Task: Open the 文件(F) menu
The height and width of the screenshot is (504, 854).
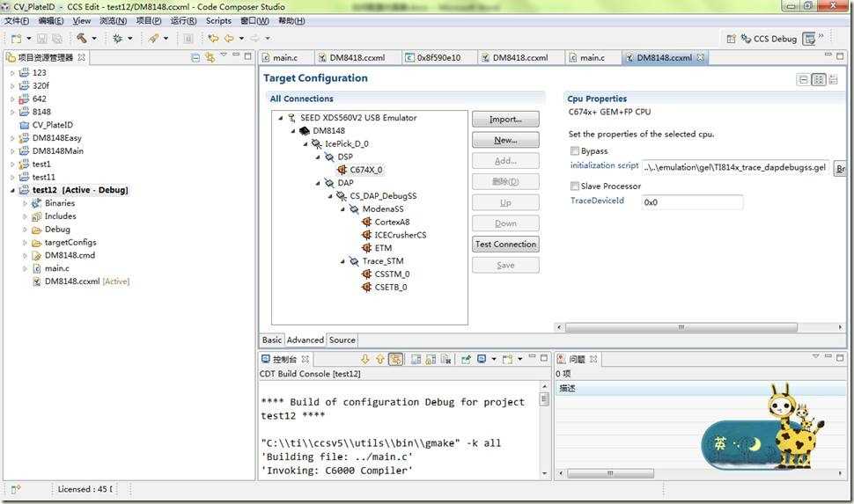Action: pyautogui.click(x=17, y=21)
